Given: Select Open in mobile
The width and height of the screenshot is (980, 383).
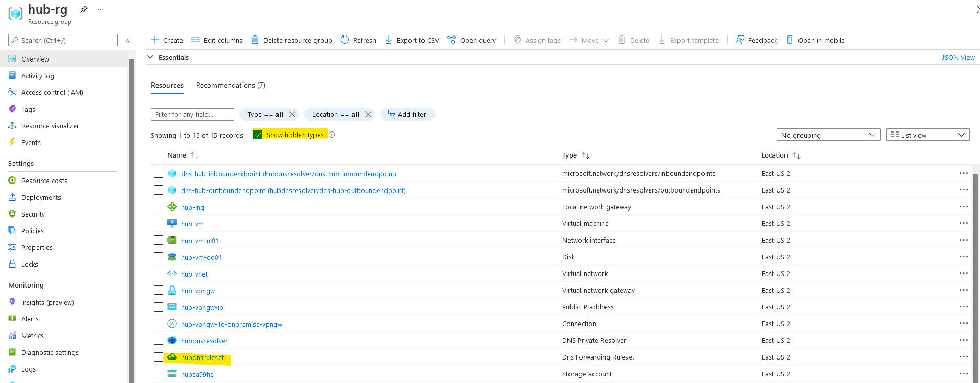Looking at the screenshot, I should coord(815,40).
